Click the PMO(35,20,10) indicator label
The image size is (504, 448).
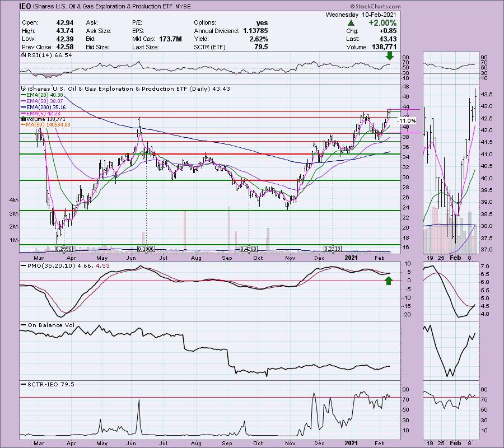click(51, 266)
